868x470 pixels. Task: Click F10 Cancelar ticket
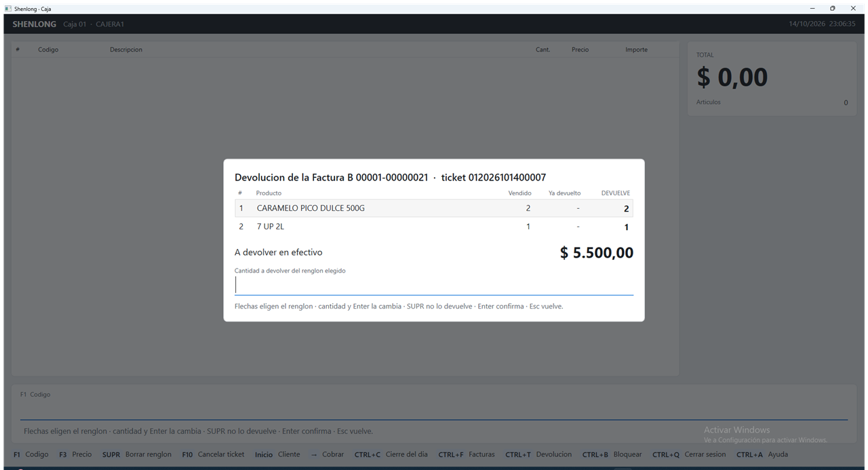pos(213,454)
